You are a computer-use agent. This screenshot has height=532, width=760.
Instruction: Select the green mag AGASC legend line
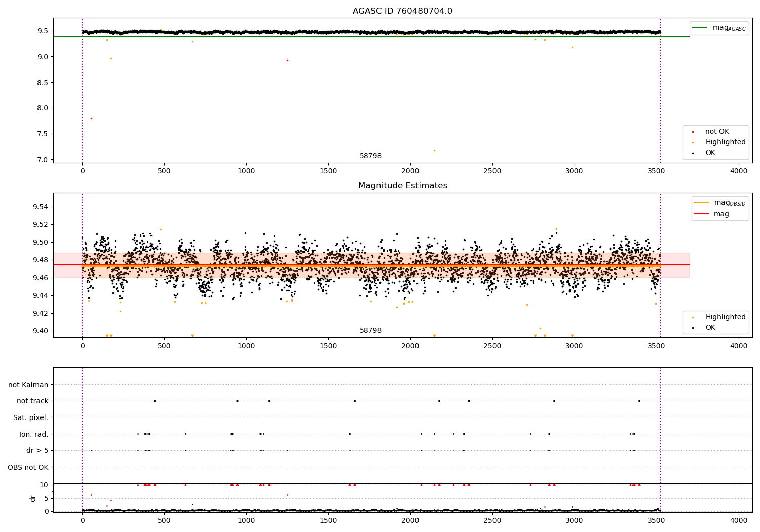pos(700,28)
